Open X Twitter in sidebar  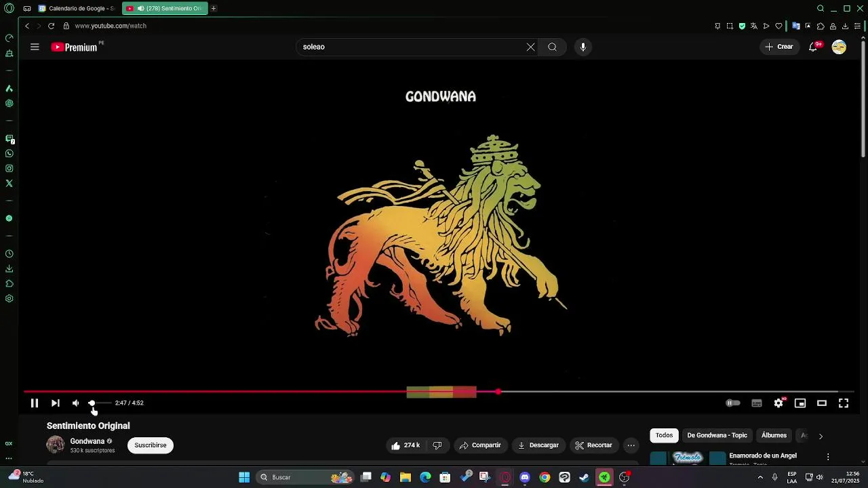point(9,184)
